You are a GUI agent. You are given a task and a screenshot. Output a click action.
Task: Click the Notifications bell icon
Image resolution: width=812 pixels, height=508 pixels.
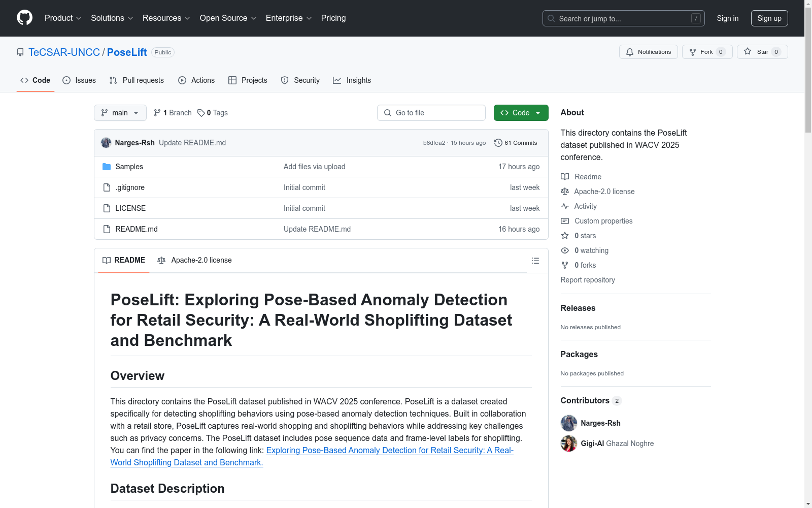[630, 52]
